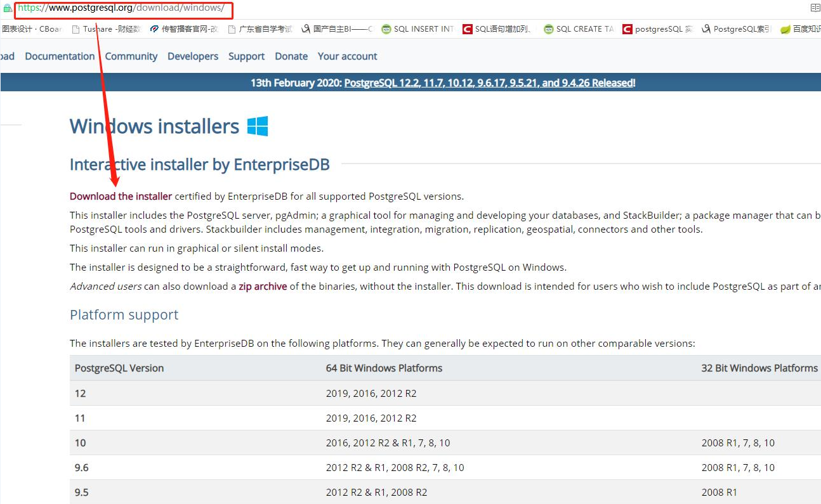821x504 pixels.
Task: Click the Windows logo beside the heading
Action: (x=258, y=126)
